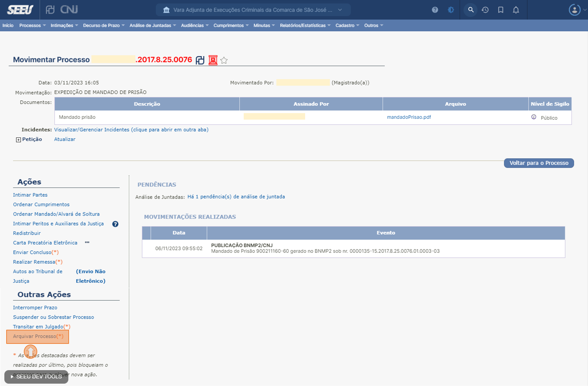Expand the SEEU DEV TOOLS panel
The image size is (588, 388).
(36, 377)
